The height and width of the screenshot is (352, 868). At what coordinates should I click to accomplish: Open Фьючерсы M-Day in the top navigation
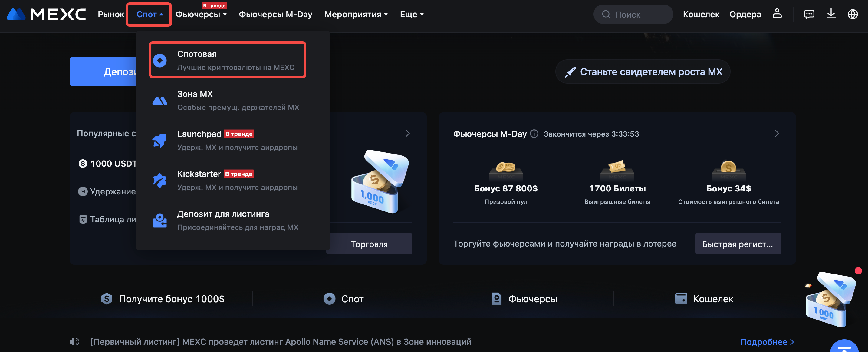tap(275, 14)
